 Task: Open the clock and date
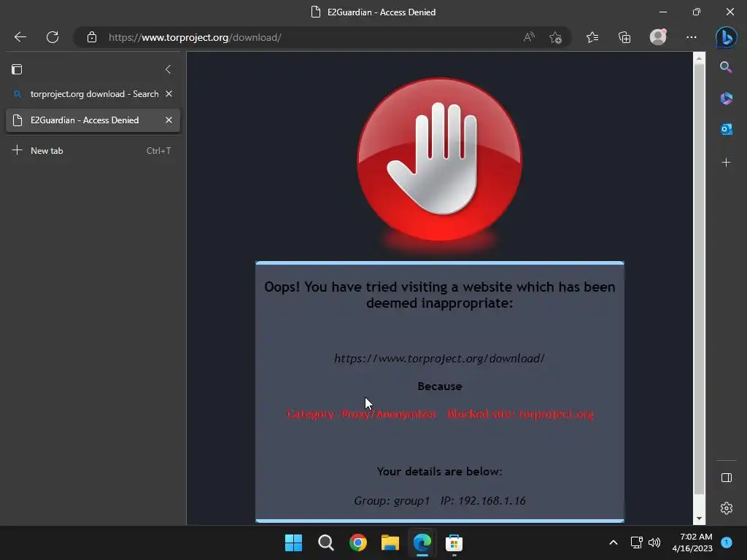692,542
